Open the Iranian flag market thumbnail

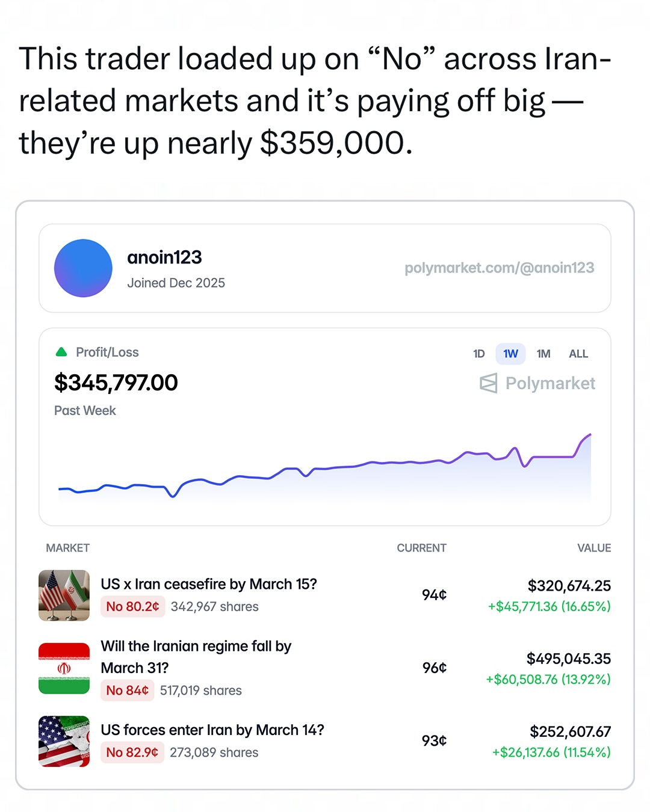(x=64, y=668)
